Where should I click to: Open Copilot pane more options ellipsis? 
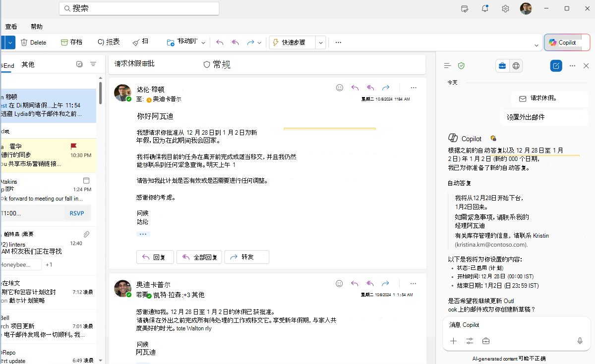[x=572, y=66]
